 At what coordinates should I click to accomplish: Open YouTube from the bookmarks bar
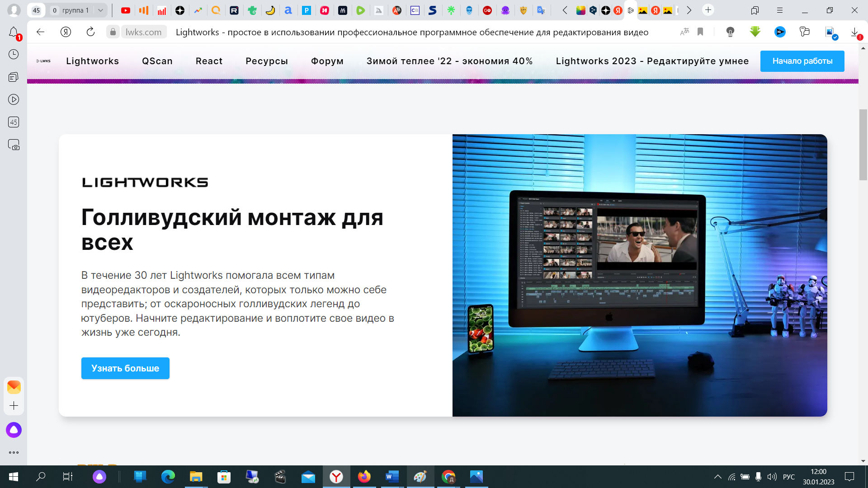(126, 10)
